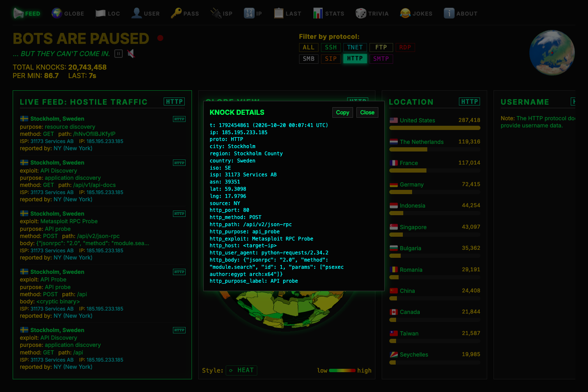Viewport: 588px width, 392px height.
Task: Switch to the LOC tab
Action: (108, 14)
